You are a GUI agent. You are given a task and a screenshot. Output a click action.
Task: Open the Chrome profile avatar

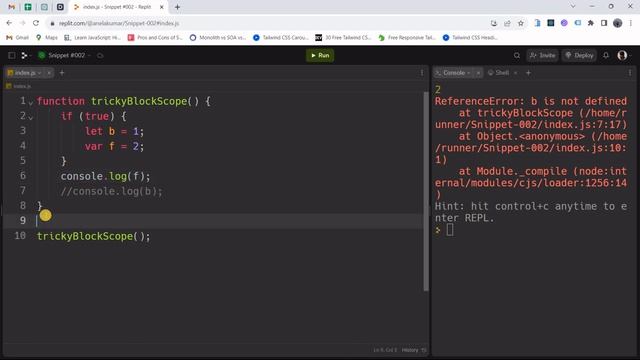pyautogui.click(x=618, y=23)
